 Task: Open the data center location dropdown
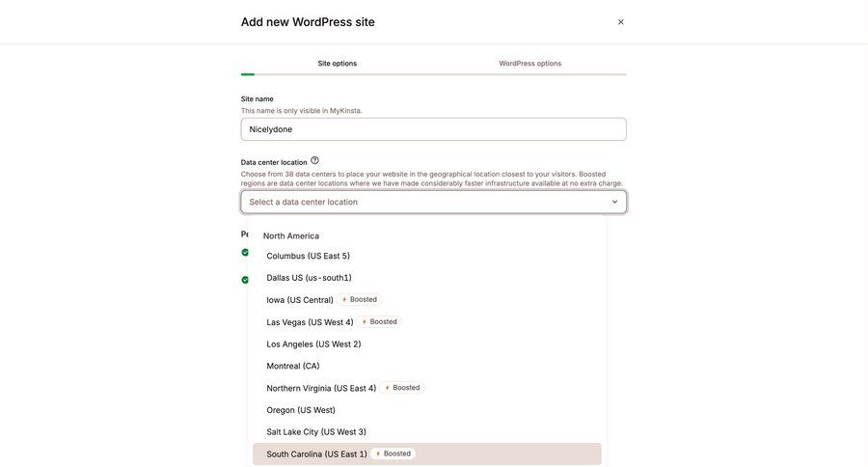(424, 202)
